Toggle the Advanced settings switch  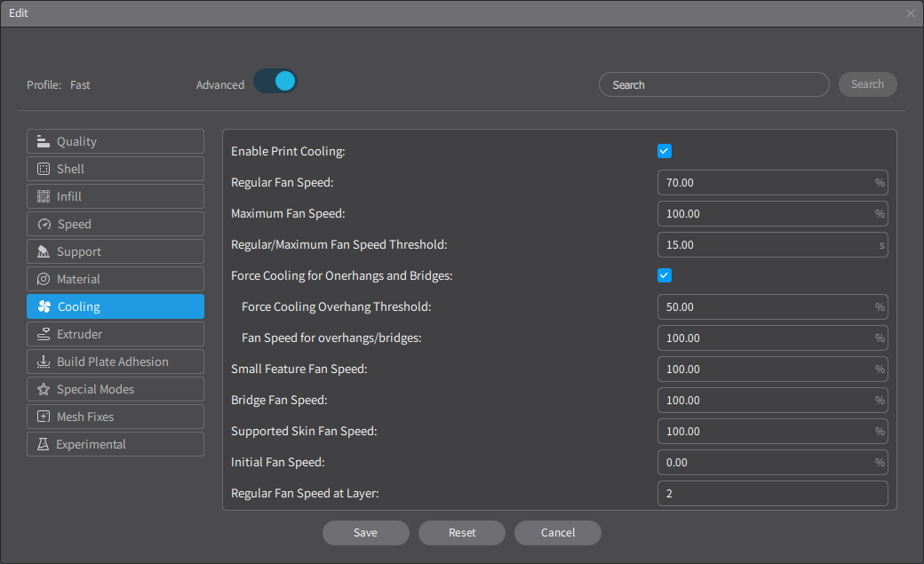tap(275, 80)
